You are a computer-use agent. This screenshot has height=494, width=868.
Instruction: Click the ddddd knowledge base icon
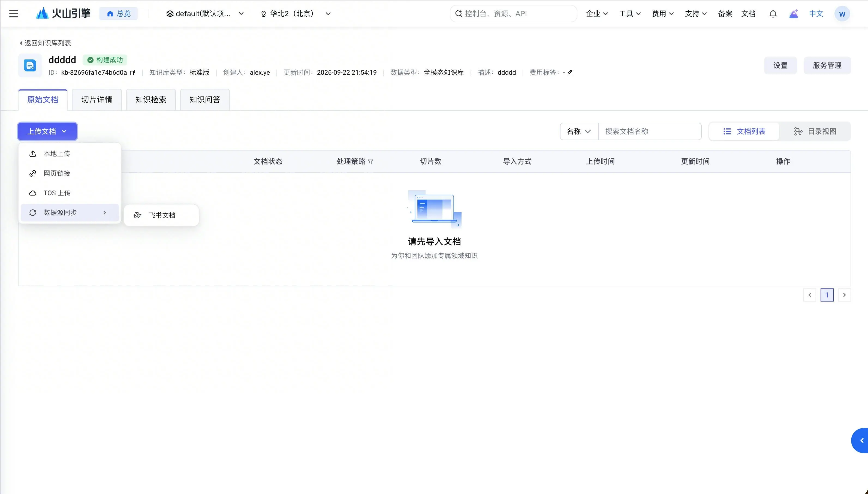[30, 65]
